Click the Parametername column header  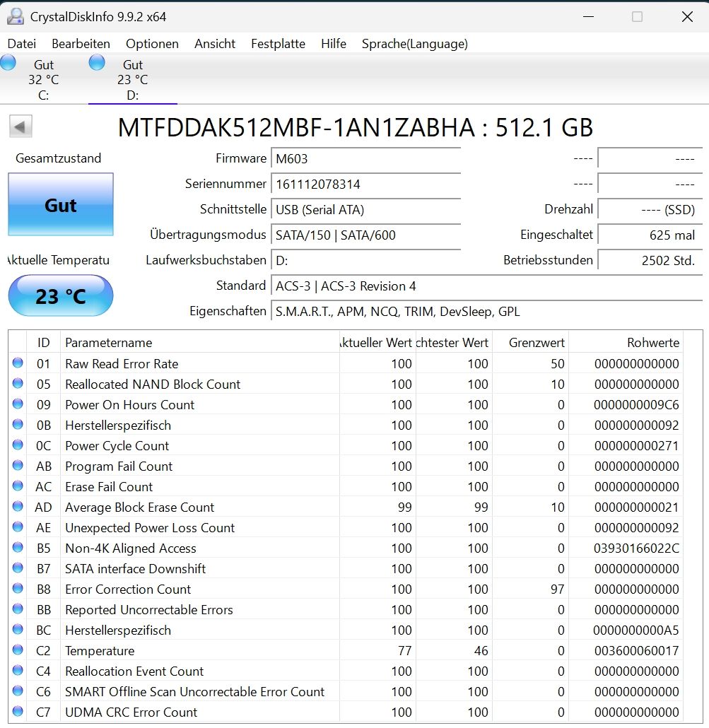click(199, 343)
